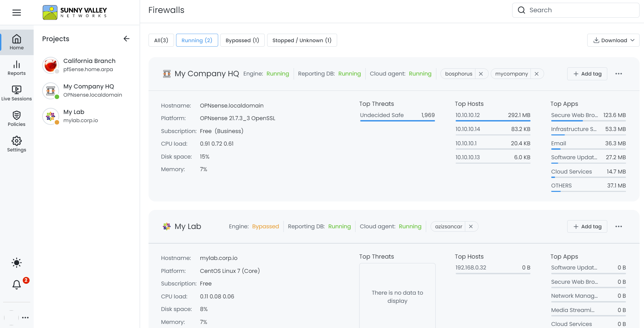Open the Download dropdown
This screenshot has height=328, width=644.
[613, 40]
